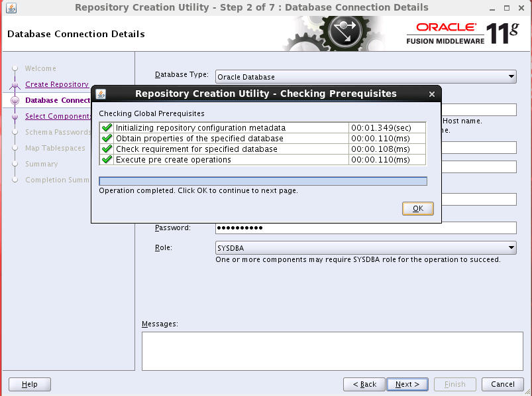Click green check for Check requirement for specified database

(x=107, y=149)
